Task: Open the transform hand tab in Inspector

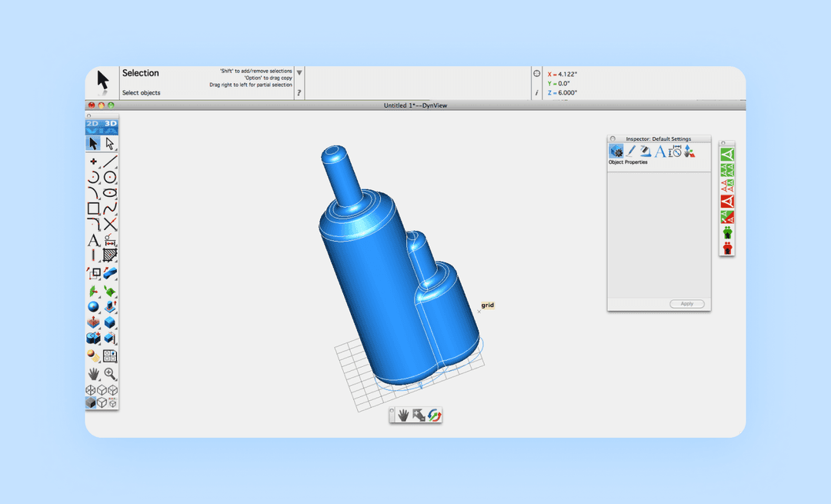Action: point(689,152)
